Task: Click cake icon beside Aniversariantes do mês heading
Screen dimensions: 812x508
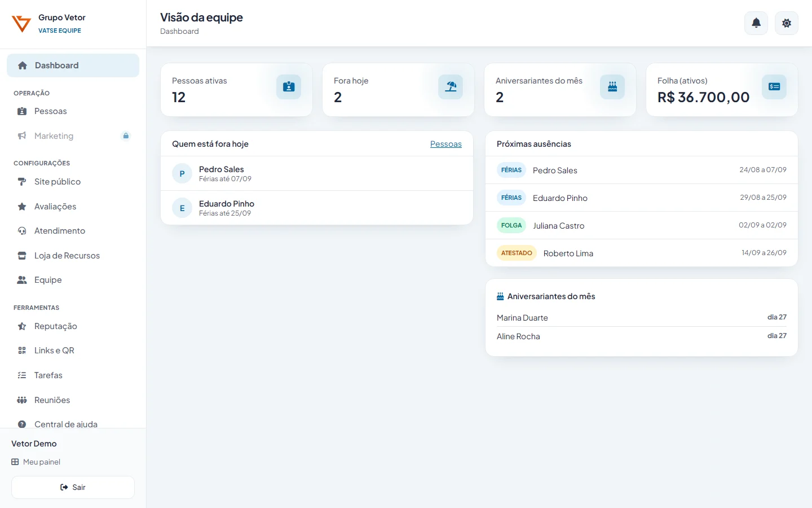Action: coord(500,296)
